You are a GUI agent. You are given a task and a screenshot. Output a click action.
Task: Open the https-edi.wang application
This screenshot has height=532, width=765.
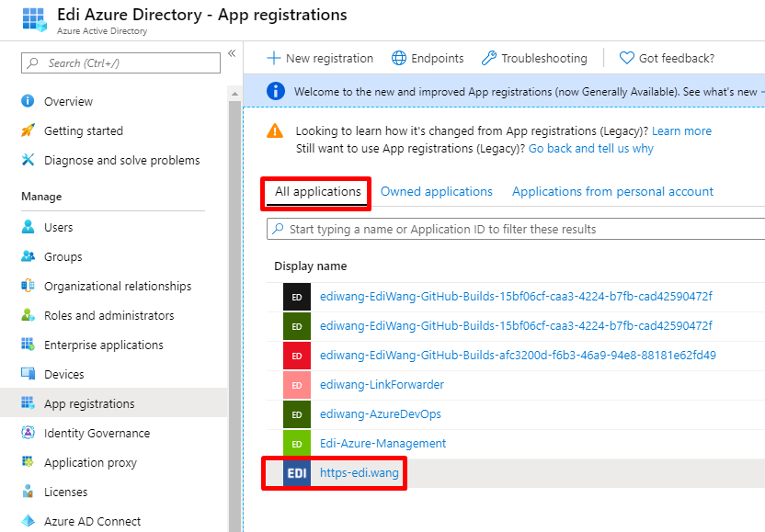click(360, 473)
